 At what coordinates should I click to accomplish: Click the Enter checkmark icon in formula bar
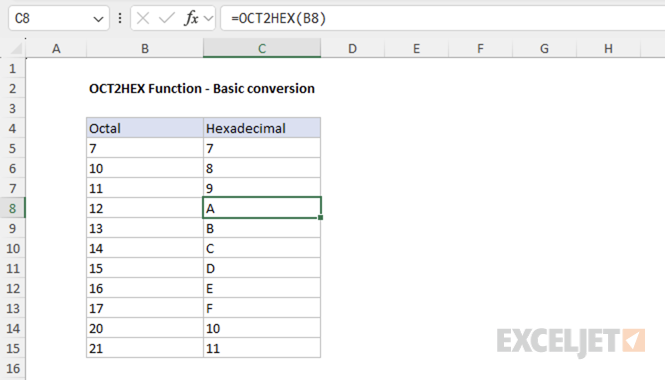(166, 18)
